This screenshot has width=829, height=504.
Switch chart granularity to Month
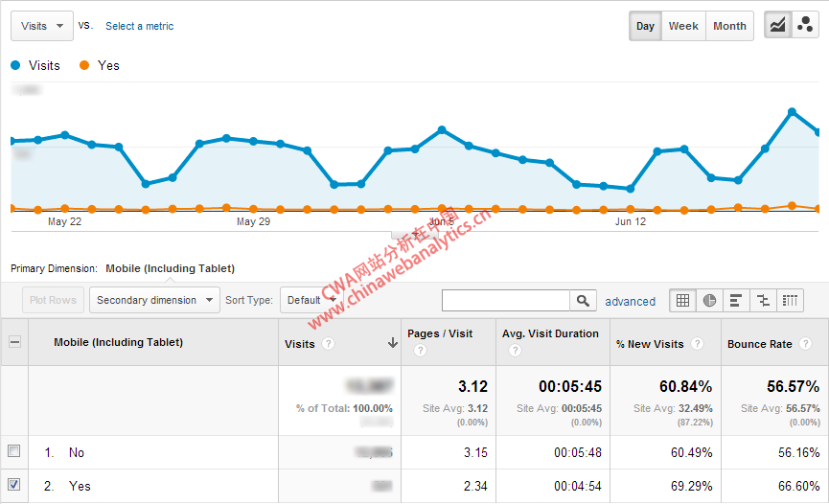[x=729, y=26]
